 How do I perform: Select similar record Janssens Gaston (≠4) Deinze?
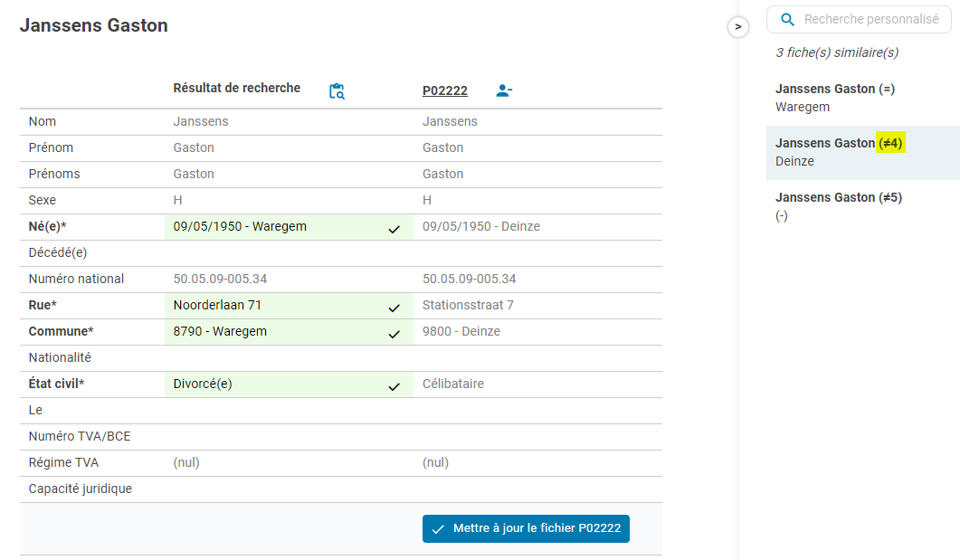pos(863,152)
